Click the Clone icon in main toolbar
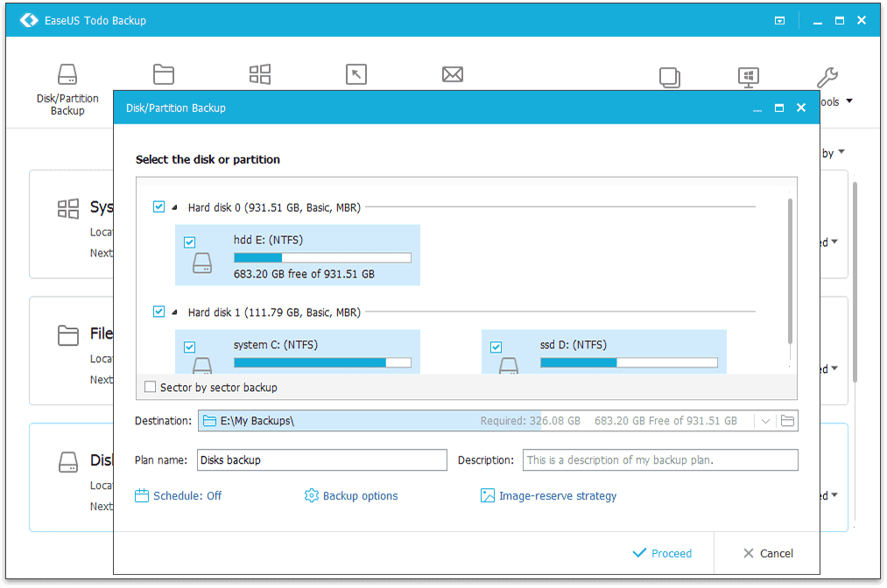 pos(670,78)
